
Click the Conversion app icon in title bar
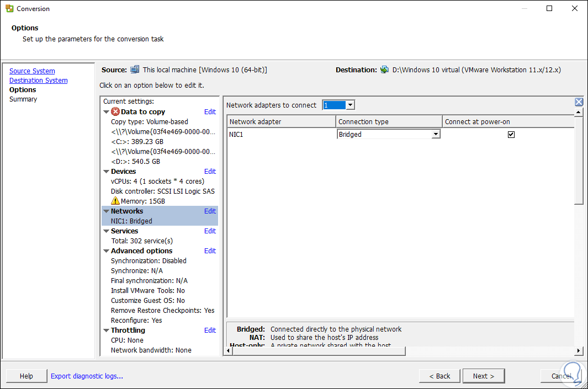9,8
